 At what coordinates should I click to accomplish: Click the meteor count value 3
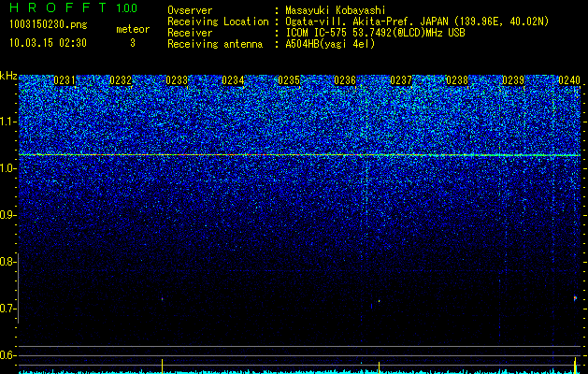point(133,43)
